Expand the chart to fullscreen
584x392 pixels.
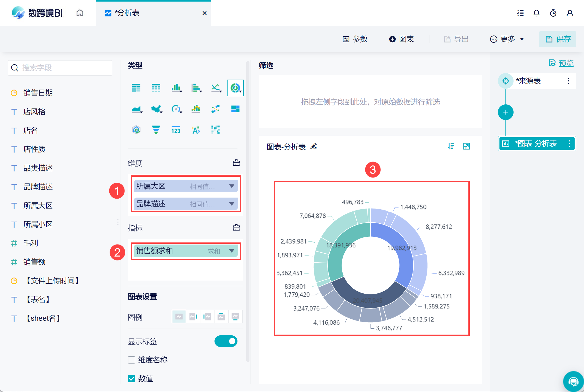click(467, 146)
